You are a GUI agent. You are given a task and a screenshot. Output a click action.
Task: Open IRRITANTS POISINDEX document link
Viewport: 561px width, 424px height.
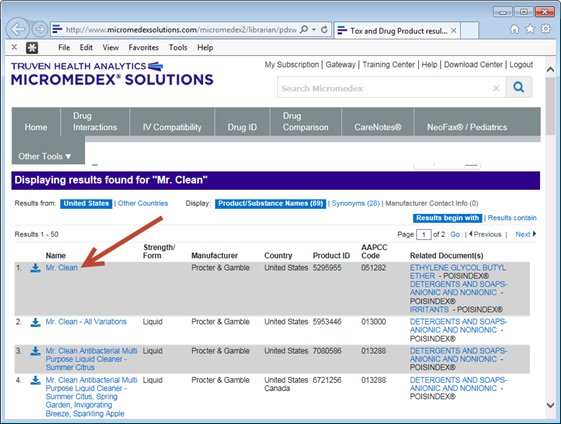point(429,310)
